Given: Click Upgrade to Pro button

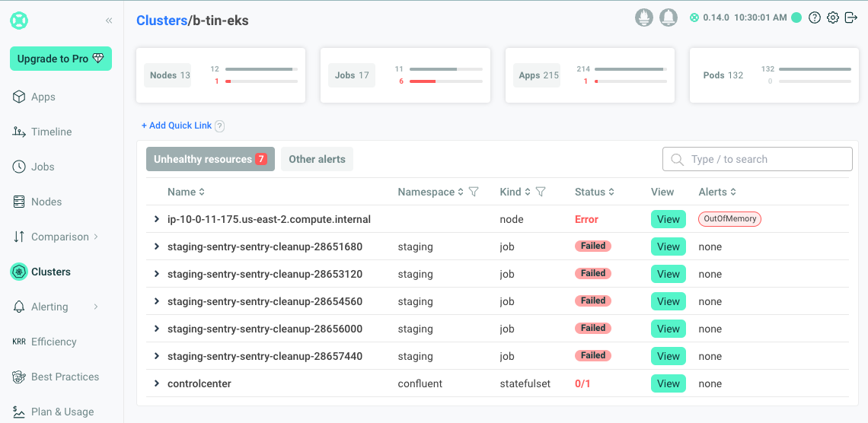Looking at the screenshot, I should (61, 59).
